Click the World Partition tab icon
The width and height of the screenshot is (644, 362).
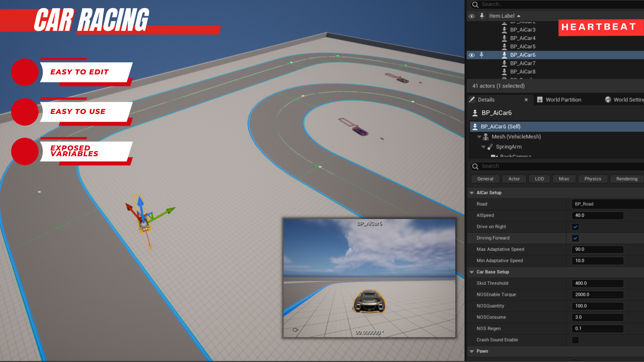coord(540,100)
